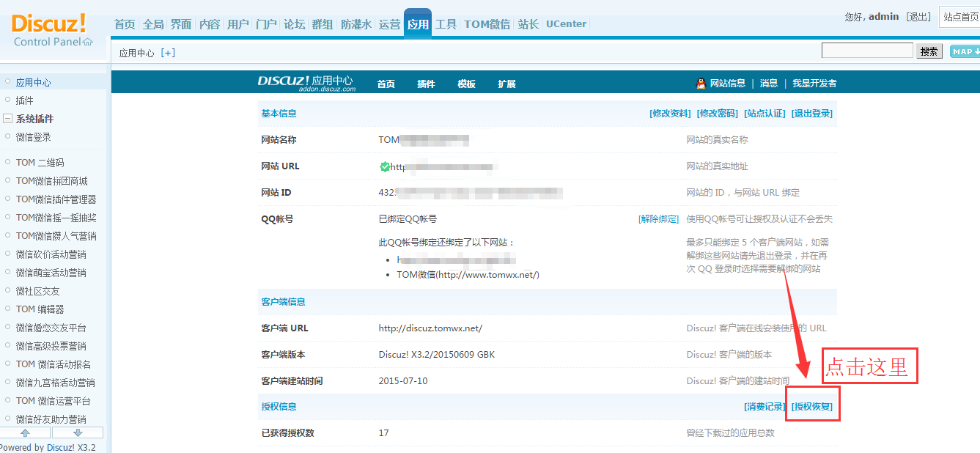
Task: Click the home icon beside Control Panel
Action: (x=88, y=42)
